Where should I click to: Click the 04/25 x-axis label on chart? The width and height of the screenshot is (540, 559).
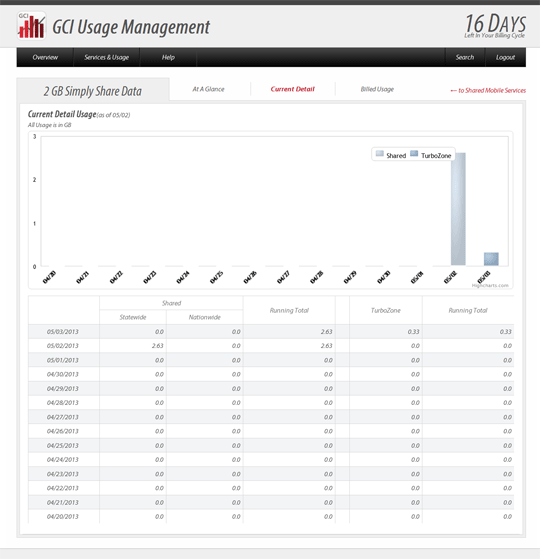pos(216,277)
